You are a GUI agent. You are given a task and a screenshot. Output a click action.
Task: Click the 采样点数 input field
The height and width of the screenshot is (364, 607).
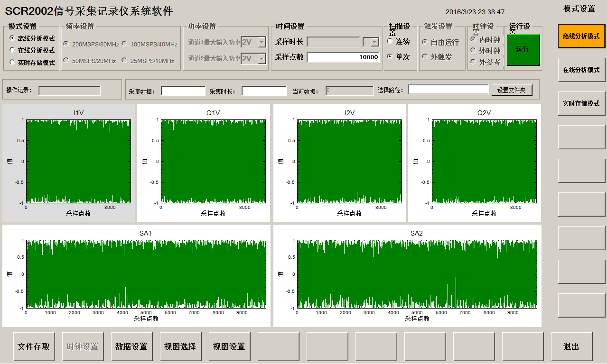point(343,57)
